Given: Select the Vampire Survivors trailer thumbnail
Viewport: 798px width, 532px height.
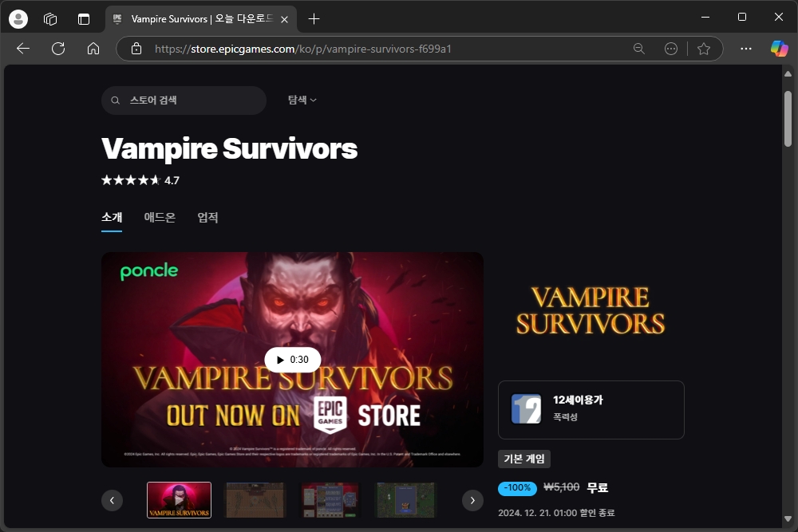Looking at the screenshot, I should pos(179,500).
